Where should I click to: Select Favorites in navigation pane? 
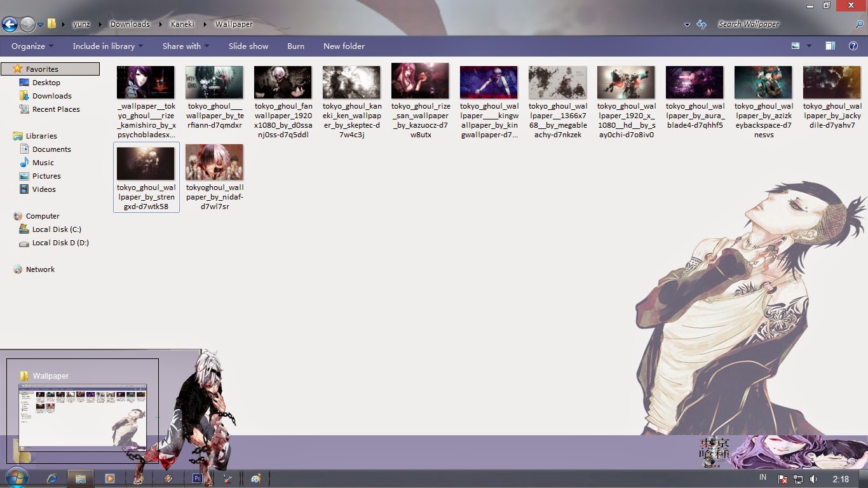(50, 69)
